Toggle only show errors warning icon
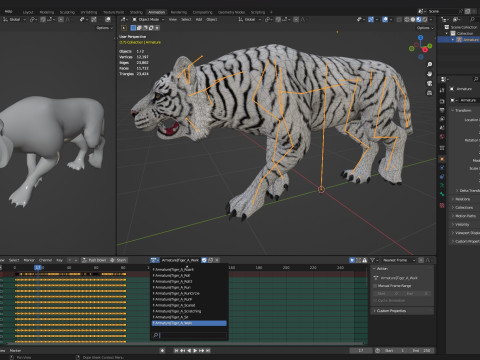This screenshot has height=360, width=480. coord(365,260)
